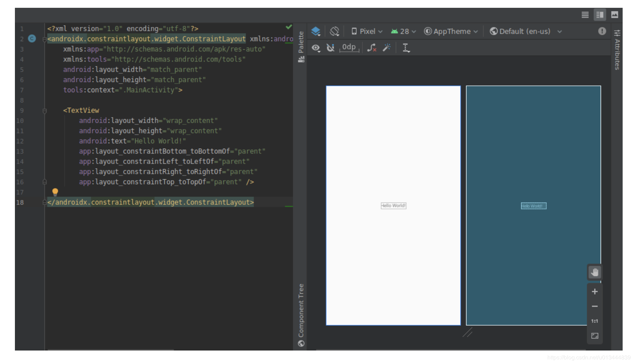Screen dimensions: 634x364
Task: Click the fold marker on line 18
Action: pyautogui.click(x=44, y=202)
